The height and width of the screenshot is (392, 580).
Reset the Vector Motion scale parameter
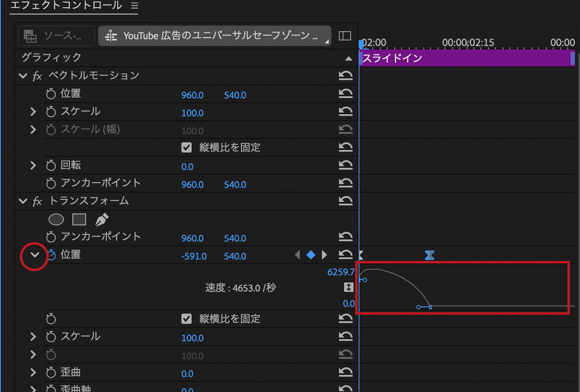pyautogui.click(x=345, y=112)
